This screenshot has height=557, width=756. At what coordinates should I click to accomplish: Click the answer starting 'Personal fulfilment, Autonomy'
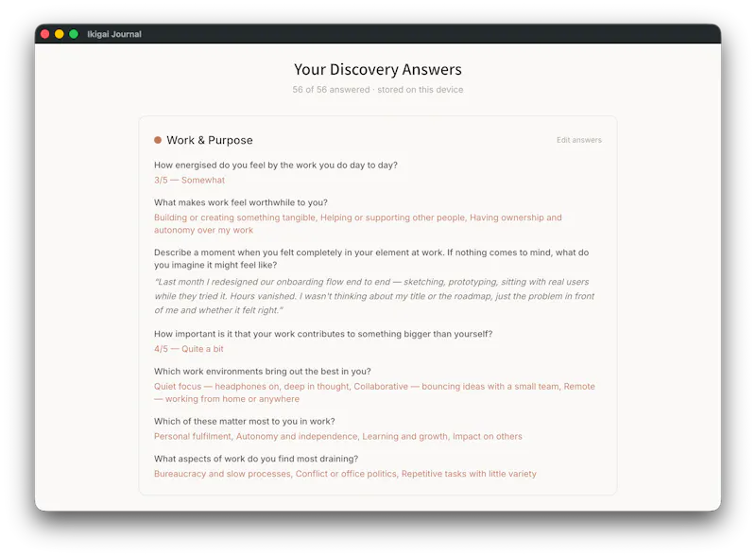tap(338, 436)
